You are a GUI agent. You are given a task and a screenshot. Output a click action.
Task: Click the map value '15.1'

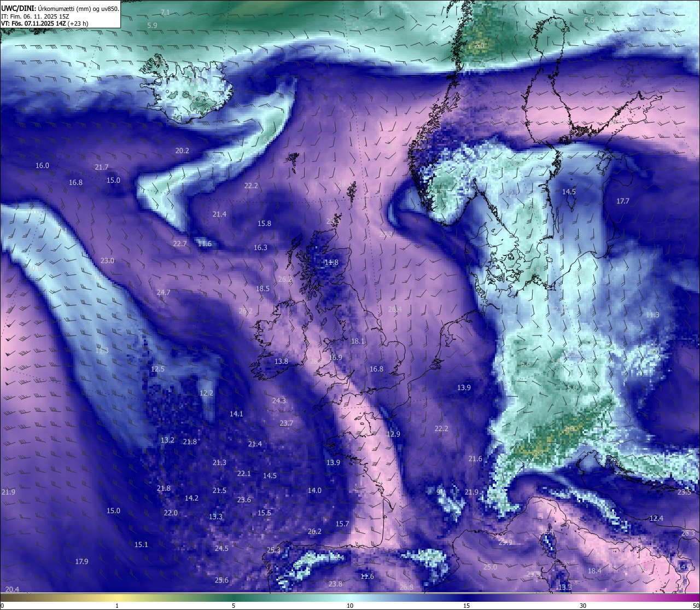click(x=141, y=544)
